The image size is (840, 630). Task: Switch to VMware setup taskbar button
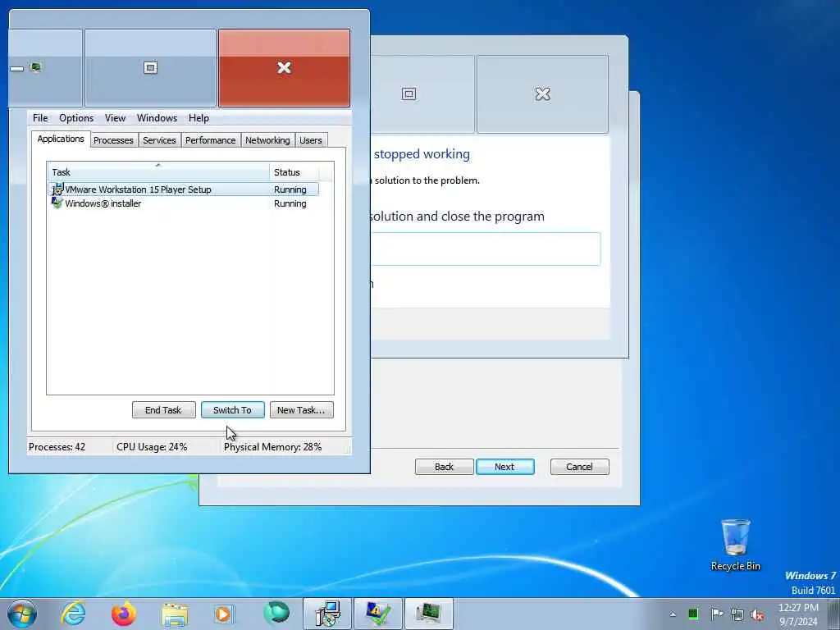click(x=326, y=614)
